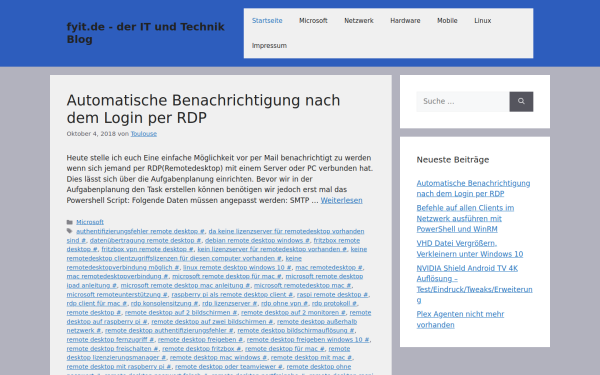Click tag rdp ohne vpn
Screen dimensions: 600x375
pyautogui.click(x=284, y=303)
